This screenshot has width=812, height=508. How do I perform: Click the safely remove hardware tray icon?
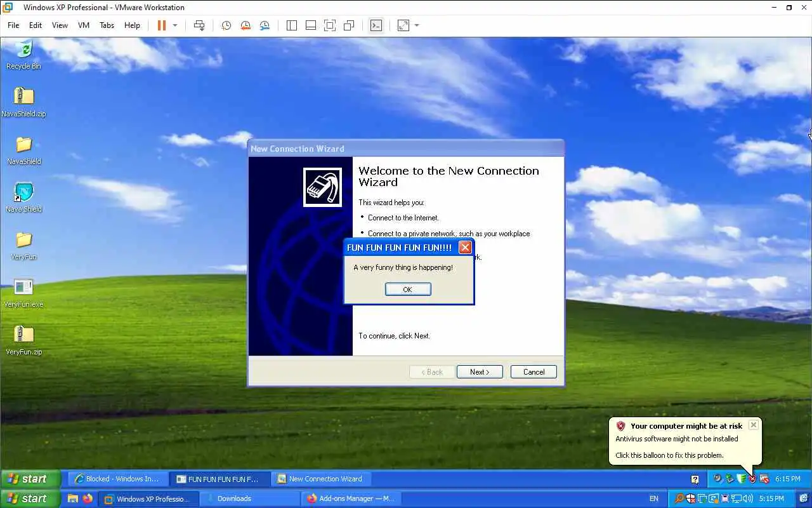[x=730, y=478]
